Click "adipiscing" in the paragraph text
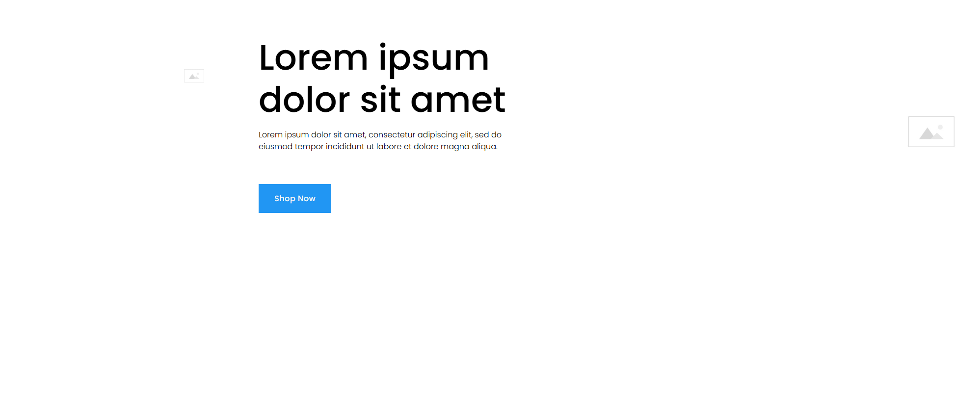This screenshot has height=420, width=980. 437,134
